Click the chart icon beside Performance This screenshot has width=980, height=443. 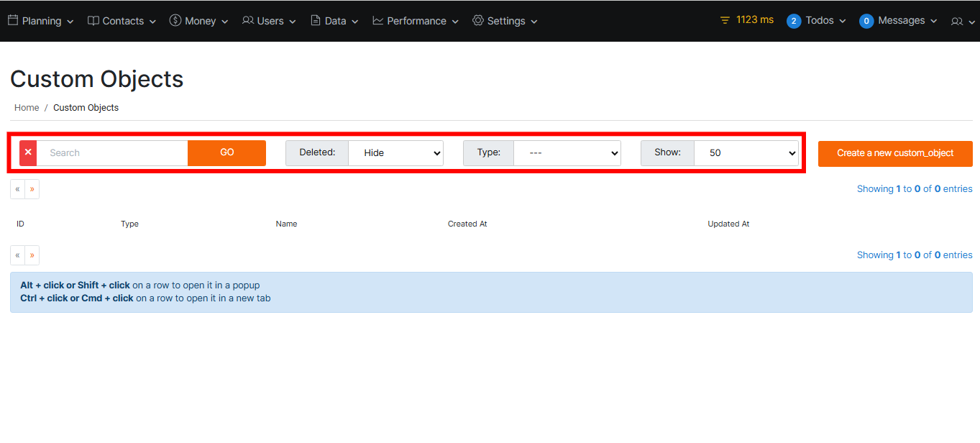[378, 21]
